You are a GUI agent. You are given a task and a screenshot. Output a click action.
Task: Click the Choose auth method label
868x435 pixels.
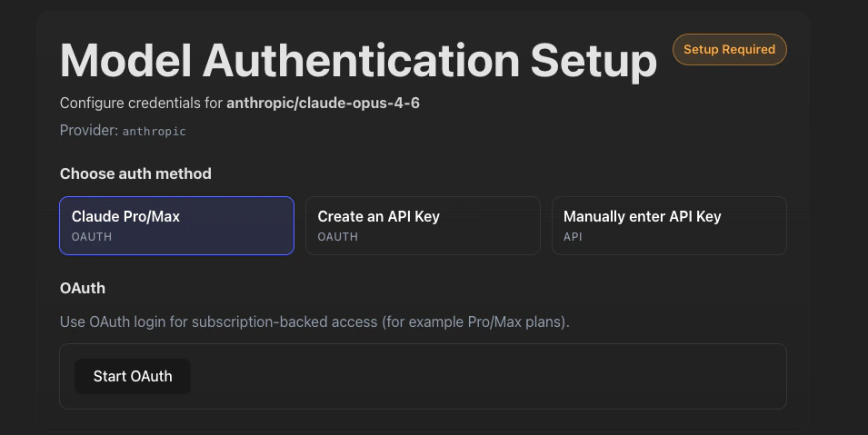coord(135,173)
